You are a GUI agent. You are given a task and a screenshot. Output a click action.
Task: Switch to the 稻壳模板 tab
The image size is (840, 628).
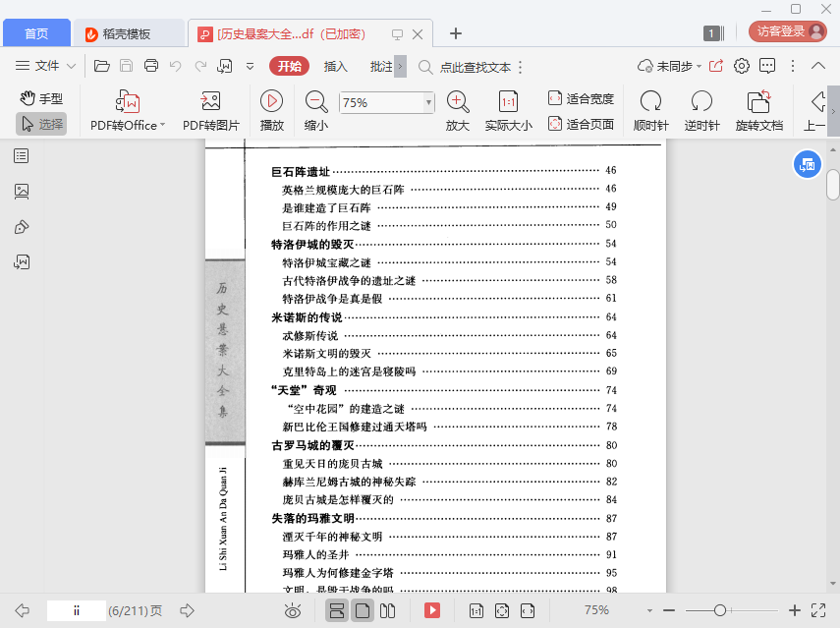click(128, 33)
